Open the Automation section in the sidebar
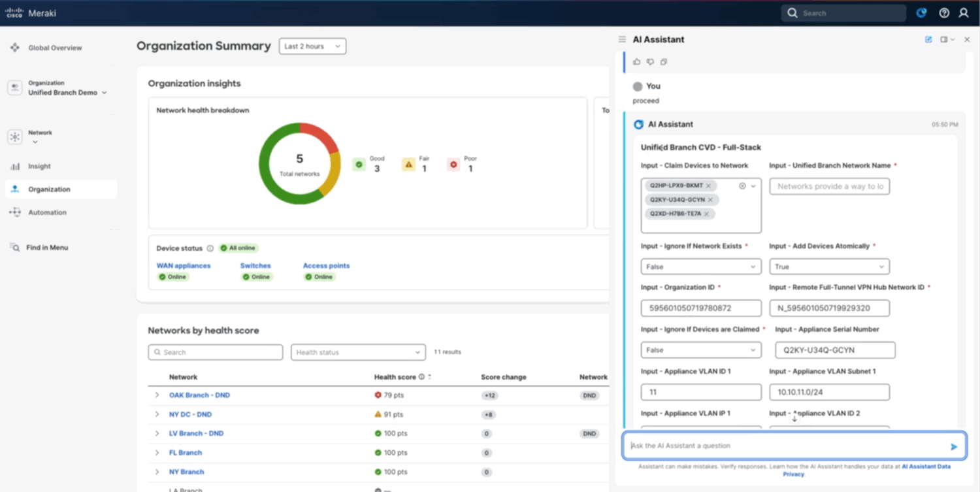This screenshot has height=492, width=980. click(x=14, y=212)
